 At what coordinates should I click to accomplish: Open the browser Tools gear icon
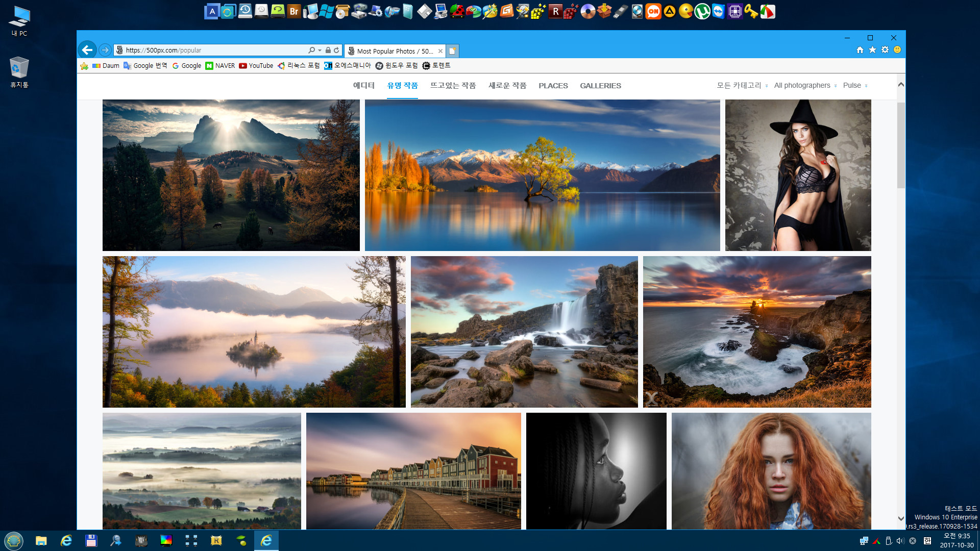[885, 50]
